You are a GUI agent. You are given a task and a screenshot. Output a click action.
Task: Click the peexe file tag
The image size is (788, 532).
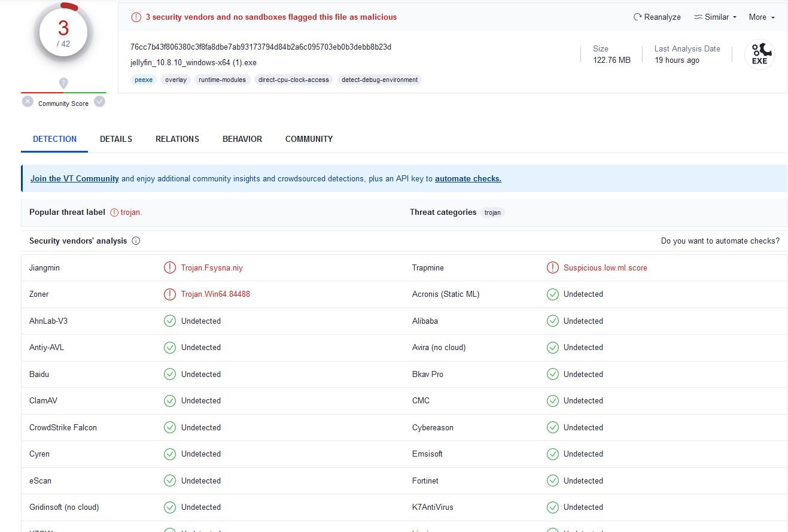[144, 80]
